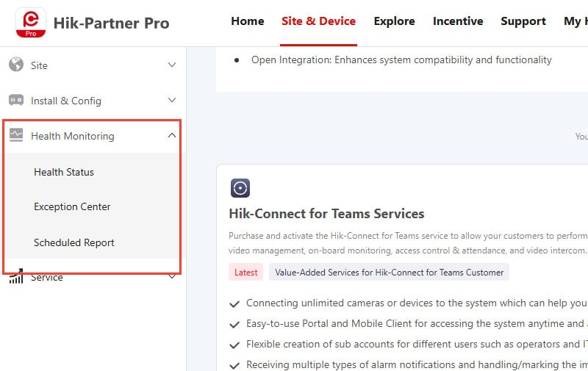This screenshot has height=371, width=588.
Task: Click the Latest tag
Action: (x=245, y=273)
